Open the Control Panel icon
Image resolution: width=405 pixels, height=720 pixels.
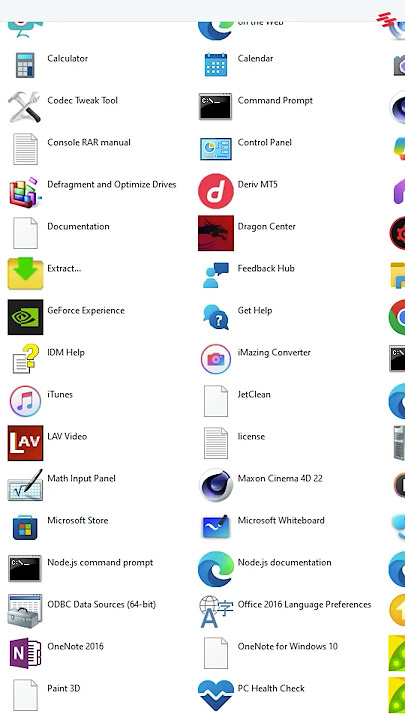pos(215,149)
